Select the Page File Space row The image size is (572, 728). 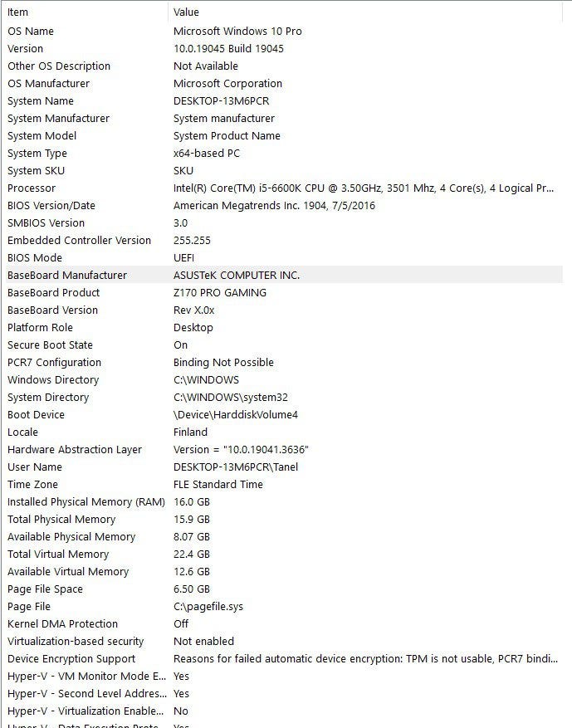284,589
